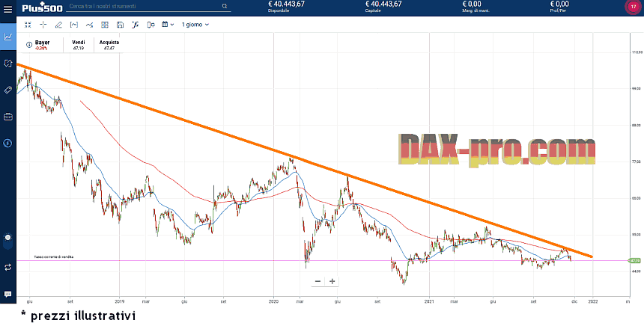Image resolution: width=644 pixels, height=323 pixels.
Task: Click the Prof/Per value
Action: point(559,4)
